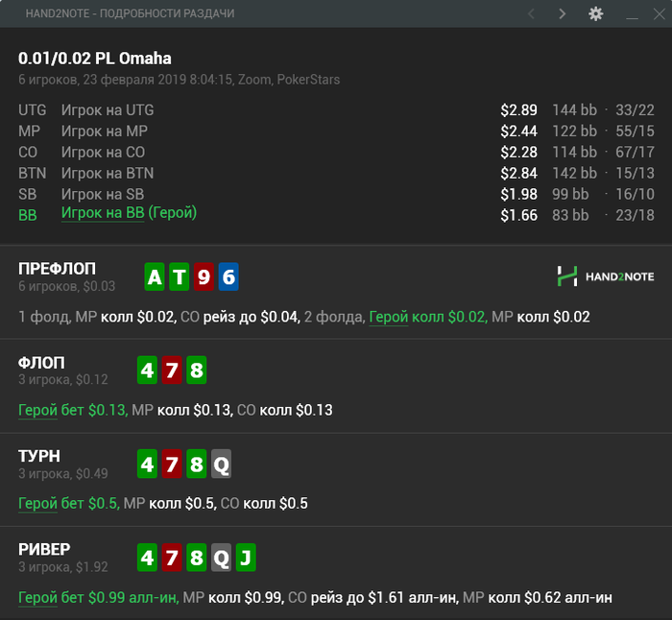This screenshot has height=620, width=672.
Task: Click the 4 card in turn row
Action: point(148,464)
